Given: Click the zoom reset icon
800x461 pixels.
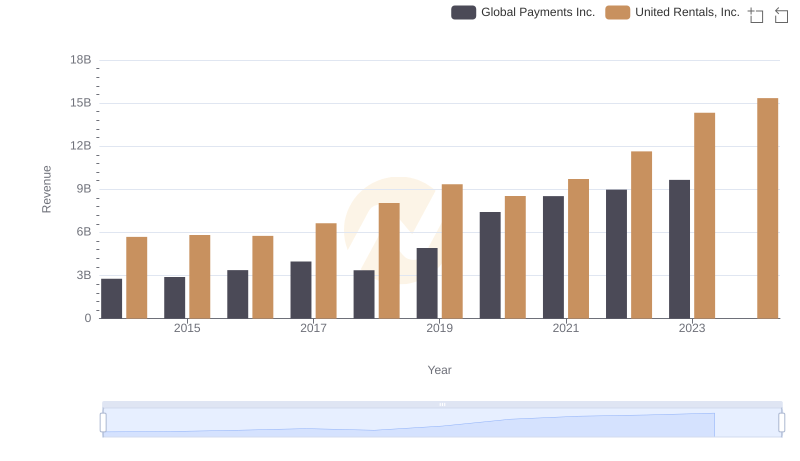Looking at the screenshot, I should (781, 15).
